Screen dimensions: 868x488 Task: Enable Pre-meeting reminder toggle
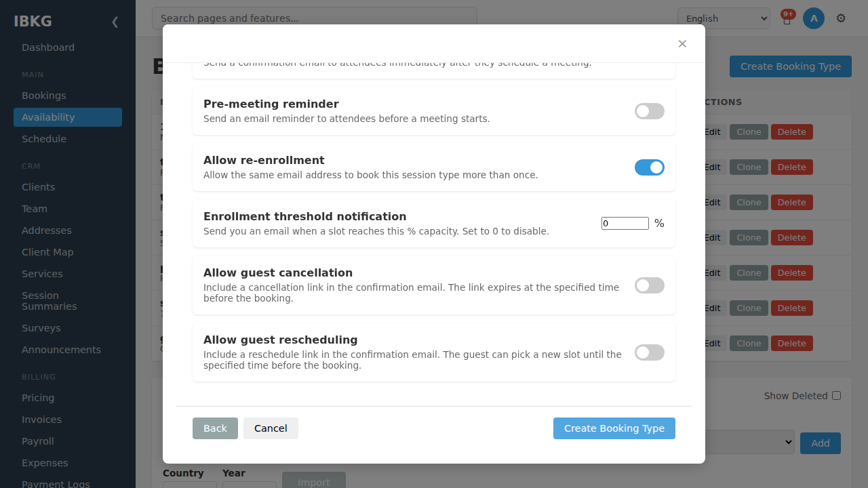click(x=650, y=111)
